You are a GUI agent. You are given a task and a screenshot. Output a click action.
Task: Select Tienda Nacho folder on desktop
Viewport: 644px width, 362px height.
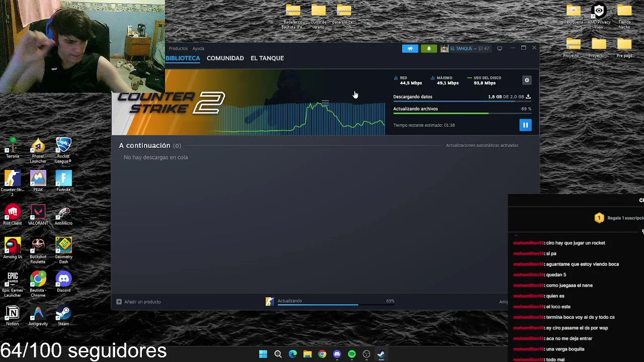pos(624,16)
